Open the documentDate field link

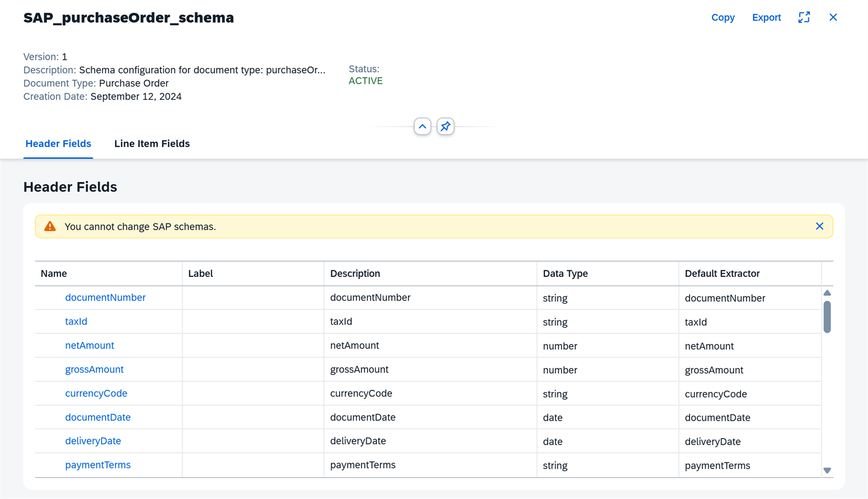[x=98, y=417]
